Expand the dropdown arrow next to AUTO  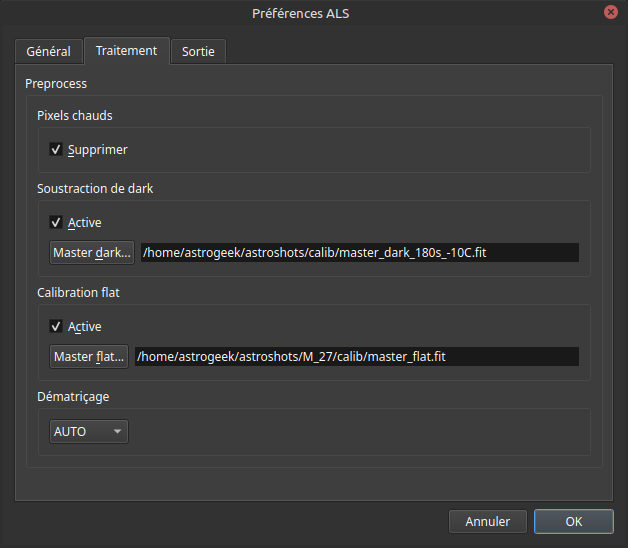coord(118,432)
